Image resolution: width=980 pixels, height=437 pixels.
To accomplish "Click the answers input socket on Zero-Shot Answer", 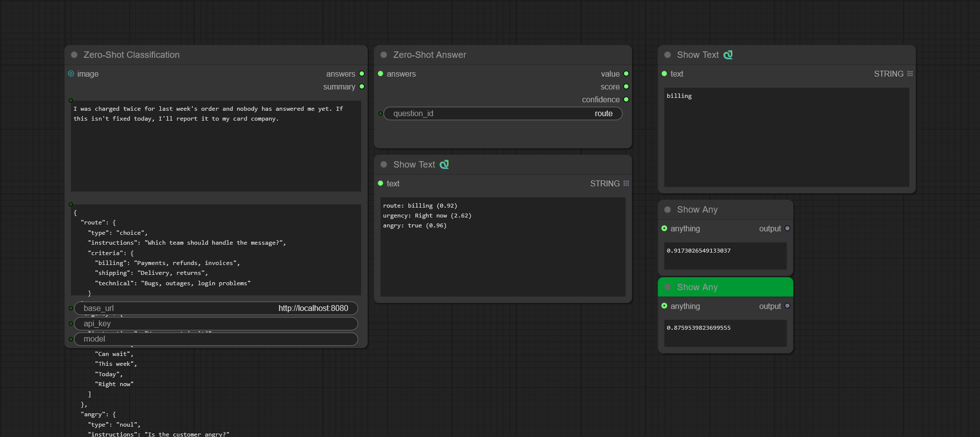I will (381, 74).
